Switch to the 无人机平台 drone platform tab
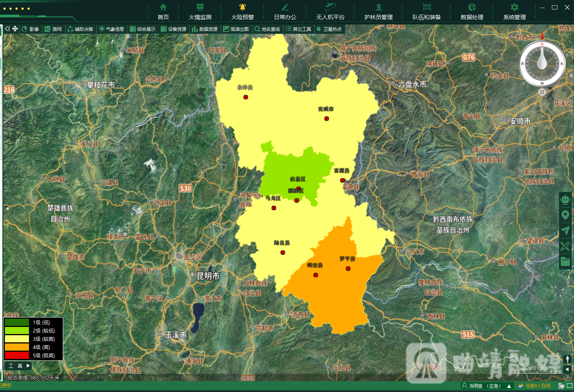Viewport: 574px width, 392px height. click(x=330, y=12)
